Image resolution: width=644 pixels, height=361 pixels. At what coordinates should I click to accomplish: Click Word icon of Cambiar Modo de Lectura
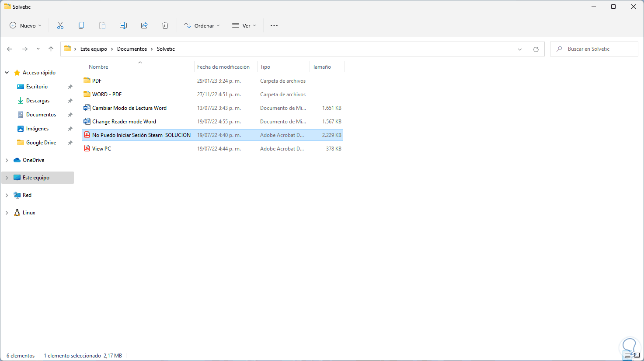click(87, 108)
